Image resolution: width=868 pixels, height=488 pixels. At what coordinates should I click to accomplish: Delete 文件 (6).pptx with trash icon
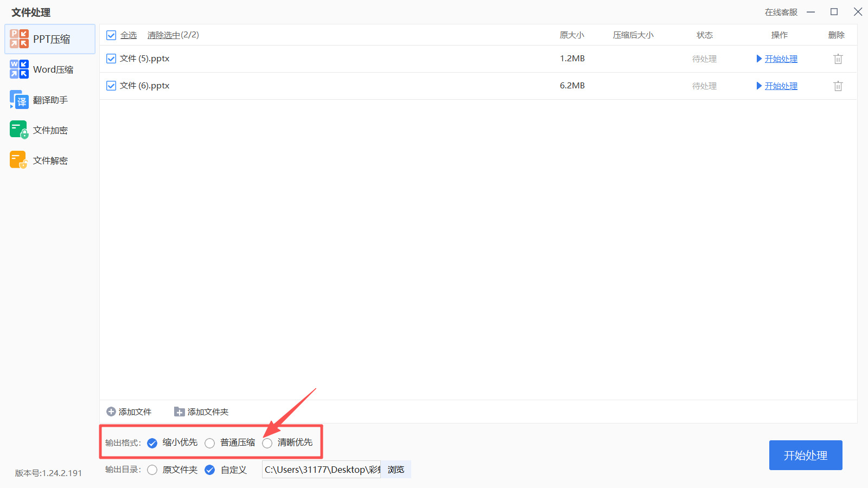(x=838, y=86)
